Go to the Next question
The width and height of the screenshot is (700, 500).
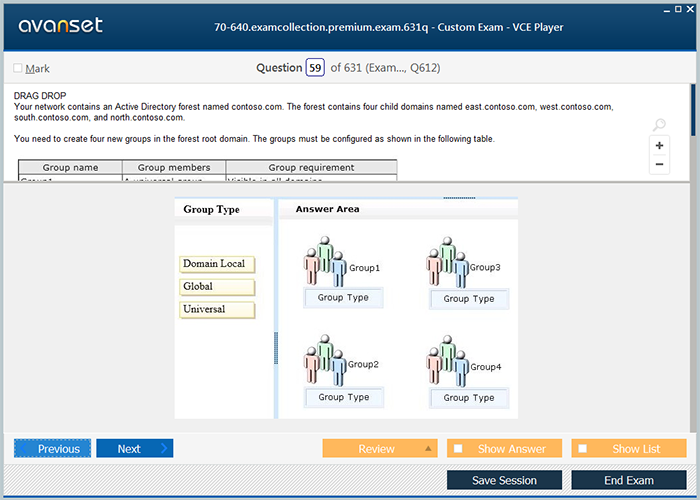point(134,448)
